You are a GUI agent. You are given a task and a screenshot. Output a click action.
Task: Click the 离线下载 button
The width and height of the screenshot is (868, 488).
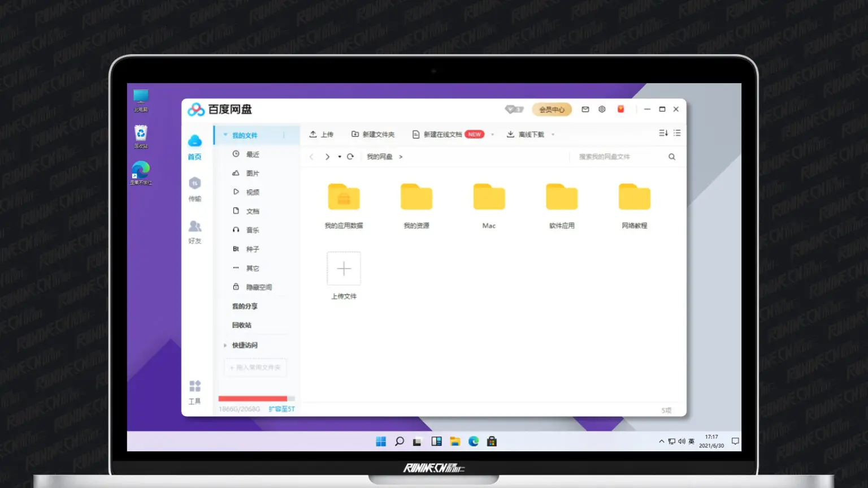click(x=526, y=135)
